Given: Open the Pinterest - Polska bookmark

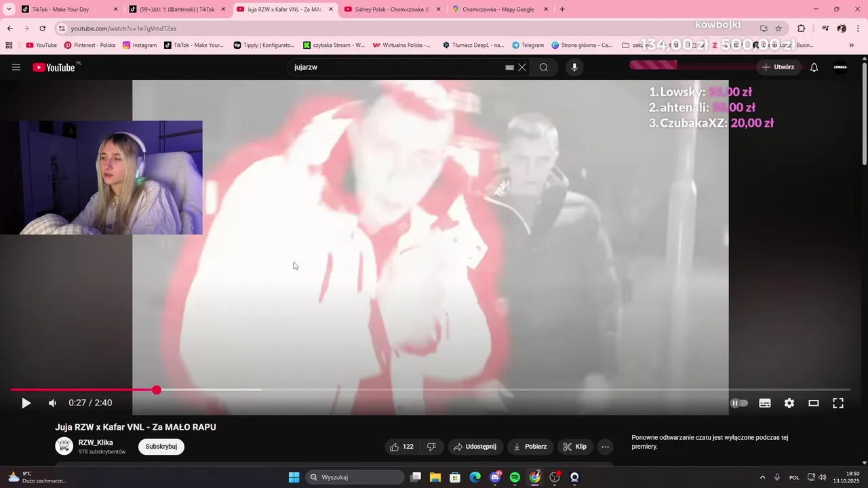Looking at the screenshot, I should 90,45.
